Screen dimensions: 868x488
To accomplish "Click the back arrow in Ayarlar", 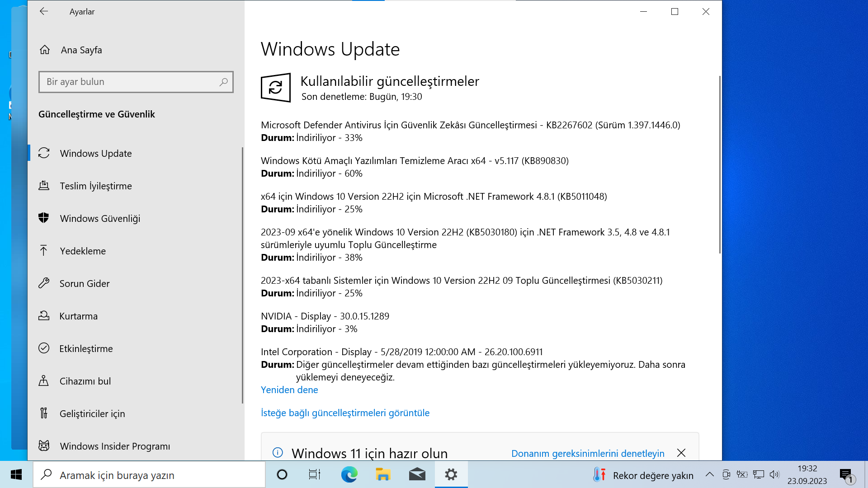I will 44,12.
